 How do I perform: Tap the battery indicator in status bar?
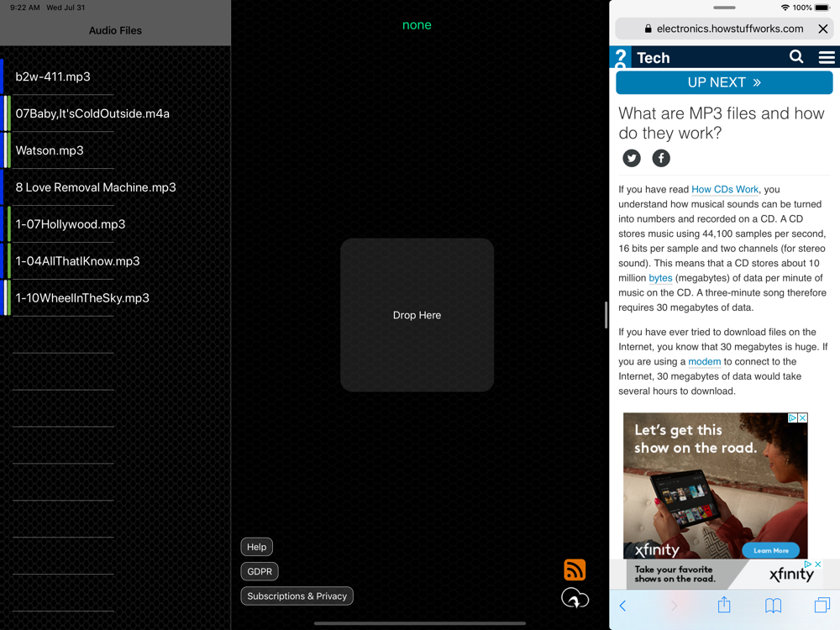click(822, 8)
